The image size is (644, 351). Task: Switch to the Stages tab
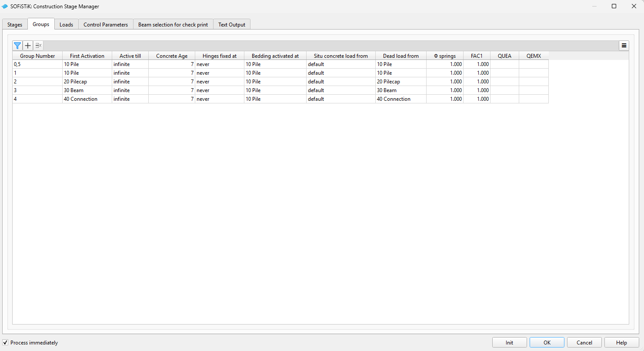pyautogui.click(x=15, y=25)
